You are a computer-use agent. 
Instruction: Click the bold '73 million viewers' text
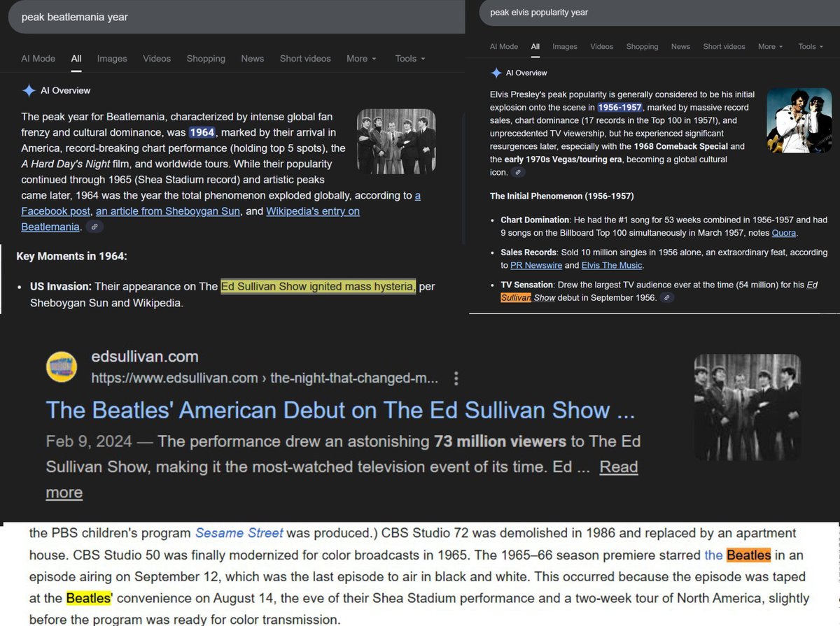pyautogui.click(x=500, y=441)
